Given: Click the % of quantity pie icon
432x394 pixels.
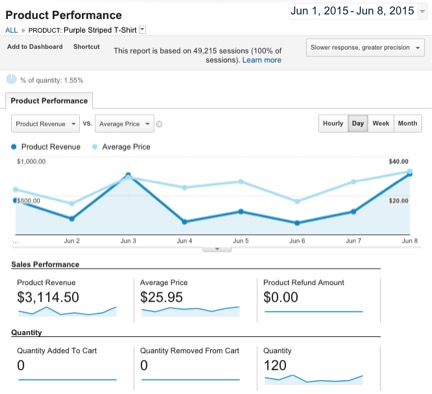Looking at the screenshot, I should (11, 79).
